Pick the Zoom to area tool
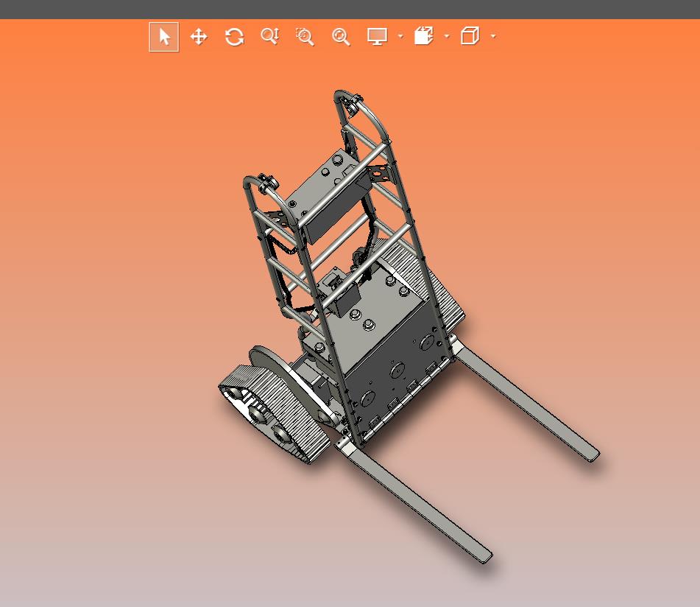This screenshot has height=607, width=700. point(305,37)
